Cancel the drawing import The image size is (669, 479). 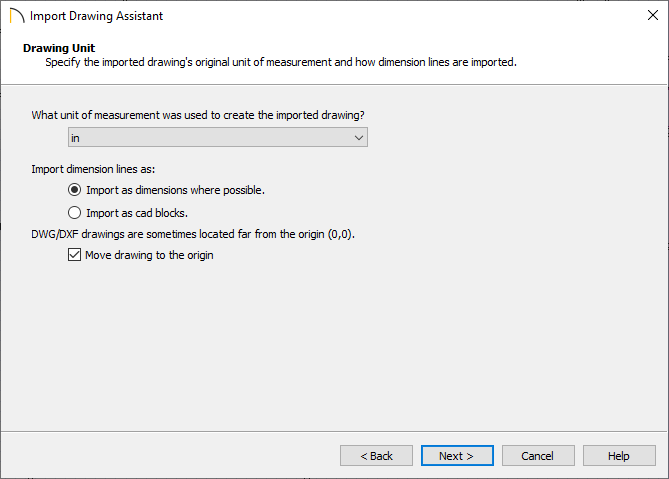point(538,456)
